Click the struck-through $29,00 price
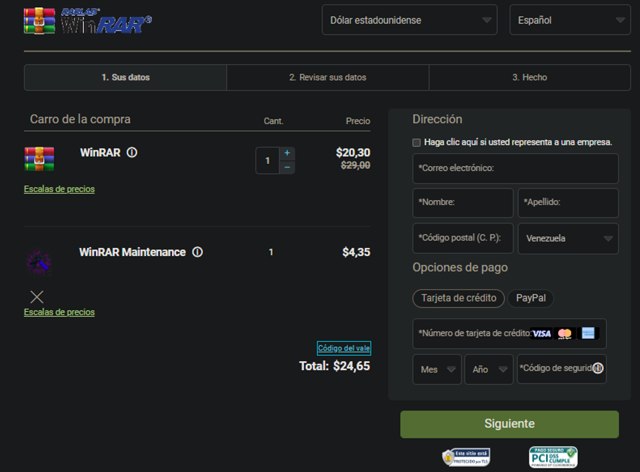The height and width of the screenshot is (472, 640). point(356,165)
